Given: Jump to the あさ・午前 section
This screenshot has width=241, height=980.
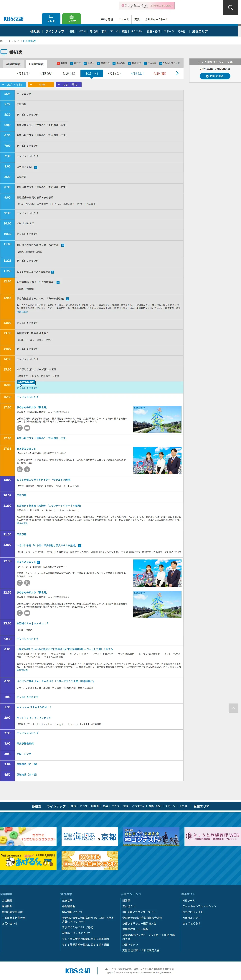Looking at the screenshot, I should click(x=13, y=85).
